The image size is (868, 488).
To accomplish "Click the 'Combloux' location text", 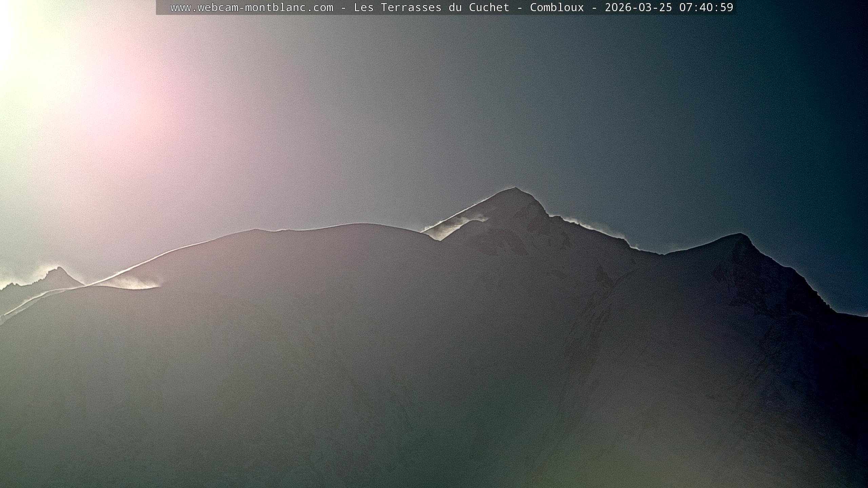I will (x=557, y=7).
